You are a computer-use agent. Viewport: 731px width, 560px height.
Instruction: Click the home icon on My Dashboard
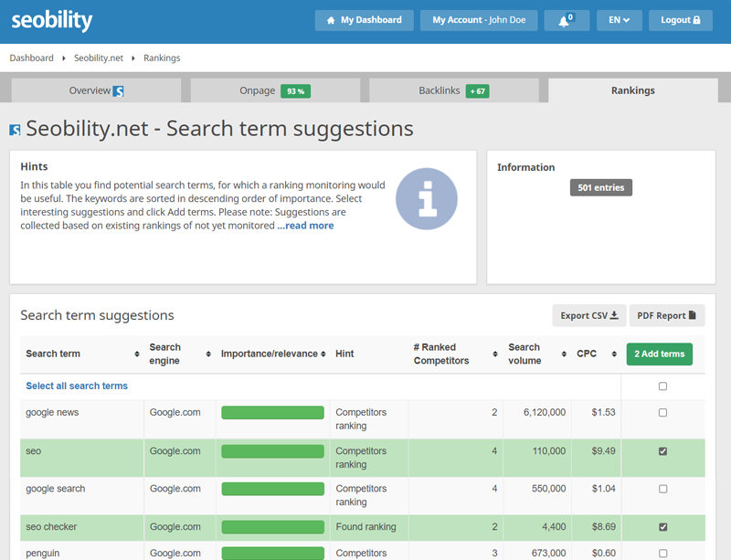click(329, 19)
